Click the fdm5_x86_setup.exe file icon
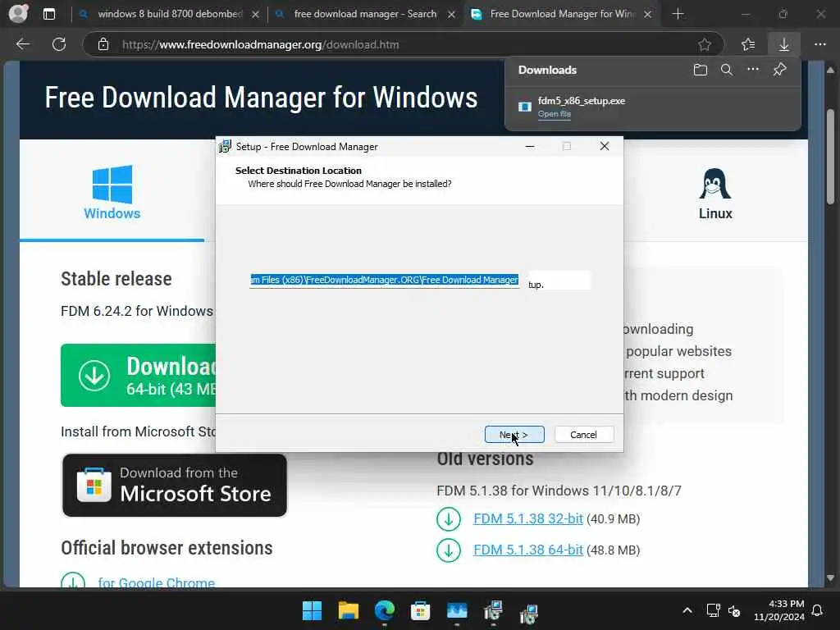The image size is (840, 630). point(524,107)
